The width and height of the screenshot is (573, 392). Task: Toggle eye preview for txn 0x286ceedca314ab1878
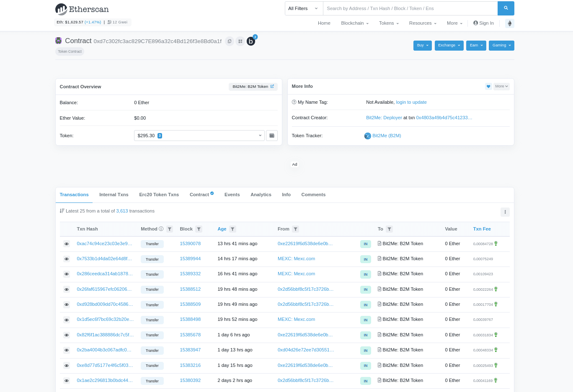click(66, 274)
